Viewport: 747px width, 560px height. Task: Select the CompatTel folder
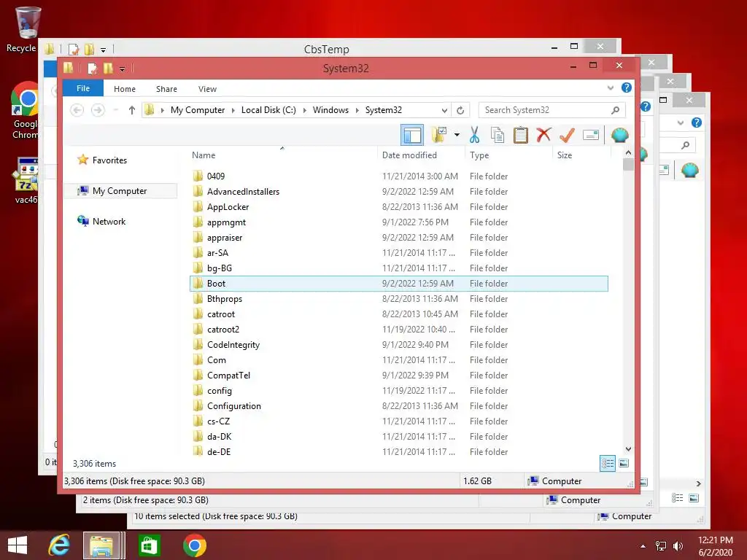(x=399, y=376)
